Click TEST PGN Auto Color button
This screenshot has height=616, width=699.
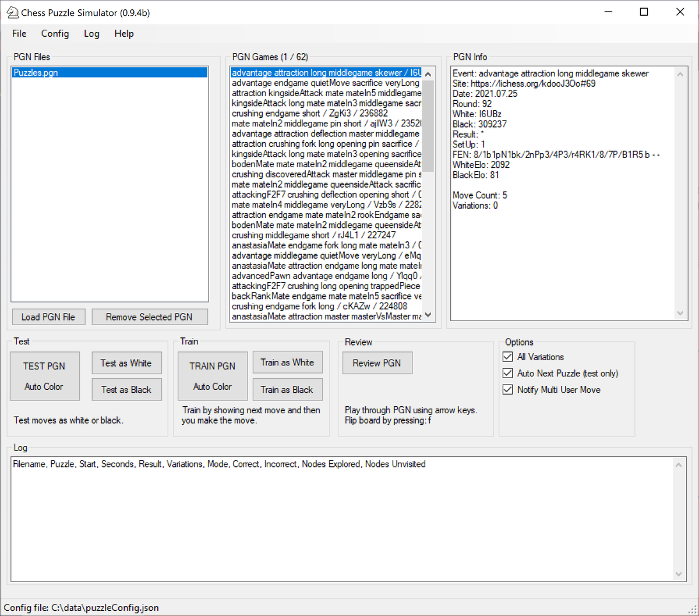[44, 376]
